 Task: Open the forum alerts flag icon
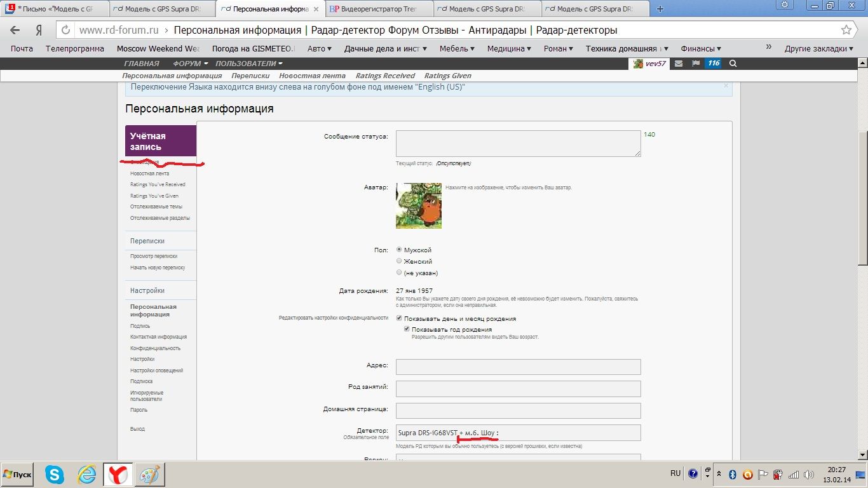[x=696, y=64]
